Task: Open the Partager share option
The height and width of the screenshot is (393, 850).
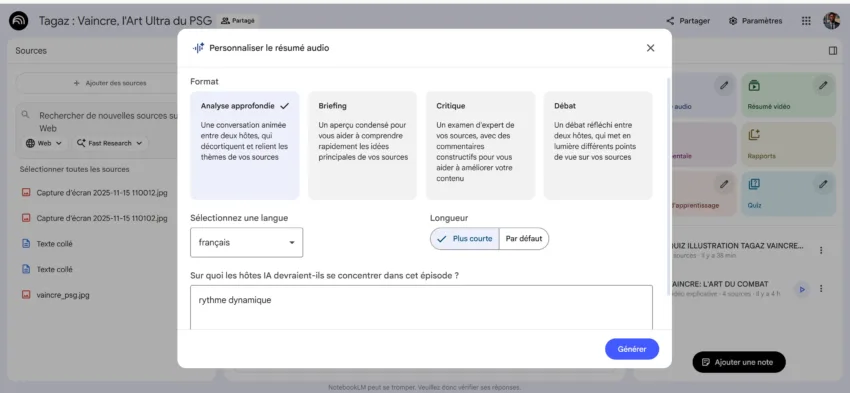Action: click(688, 21)
